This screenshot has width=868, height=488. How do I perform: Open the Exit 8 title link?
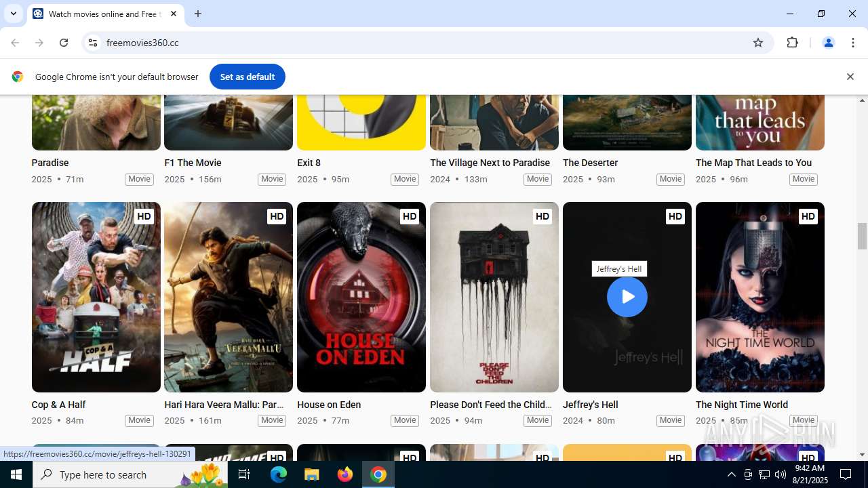coord(309,163)
